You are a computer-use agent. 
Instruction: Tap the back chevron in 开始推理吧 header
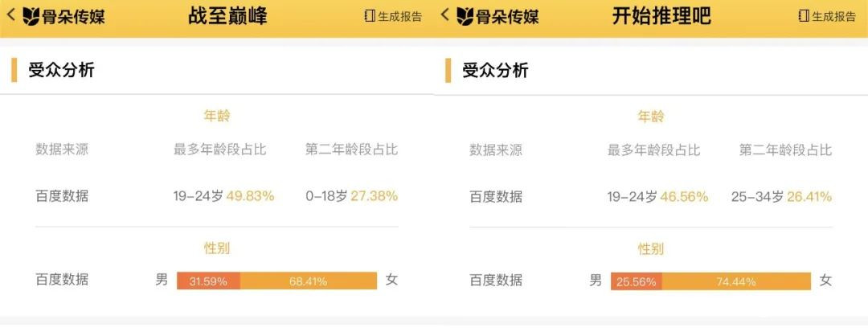(445, 15)
